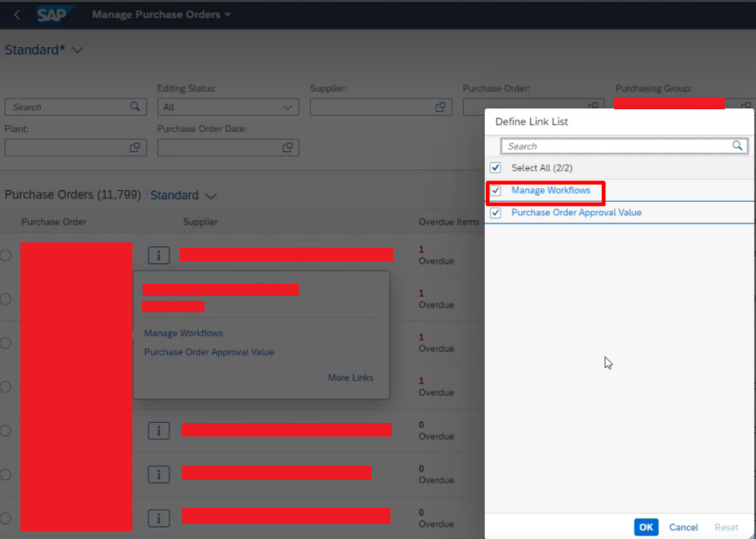Uncheck the Manage Workflows checkbox in the dialog
Viewport: 756px width, 539px height.
click(496, 191)
